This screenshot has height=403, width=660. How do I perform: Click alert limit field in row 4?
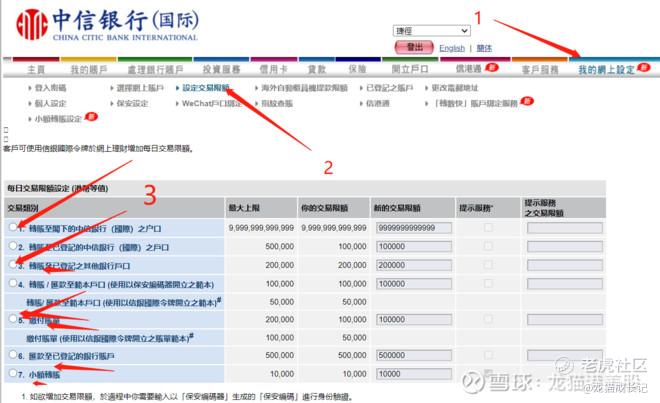tap(564, 284)
